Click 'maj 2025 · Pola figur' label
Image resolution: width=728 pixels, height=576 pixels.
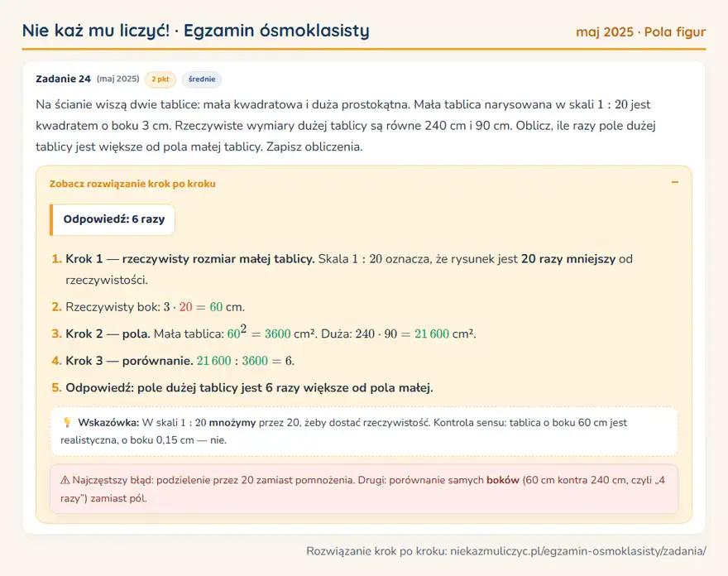pos(640,31)
